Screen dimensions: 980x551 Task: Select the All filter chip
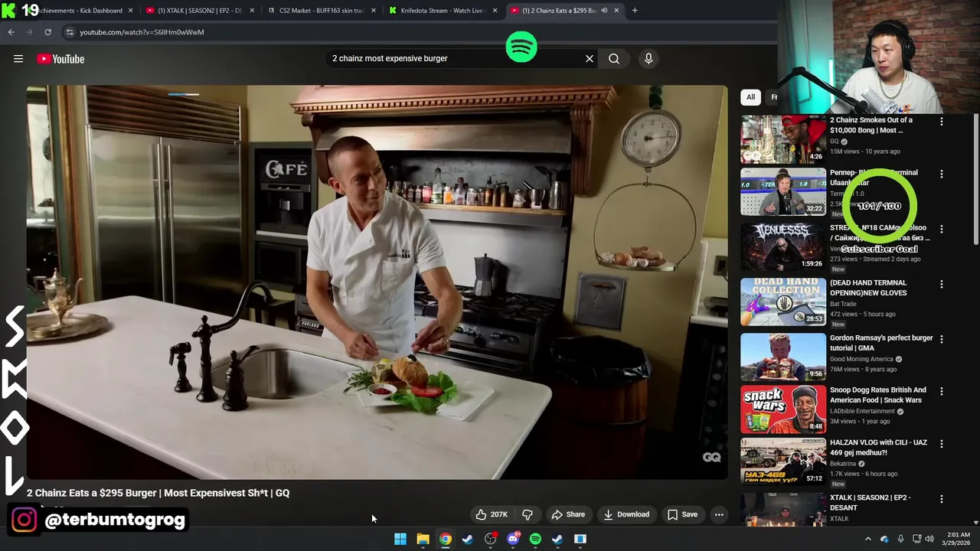pos(750,97)
